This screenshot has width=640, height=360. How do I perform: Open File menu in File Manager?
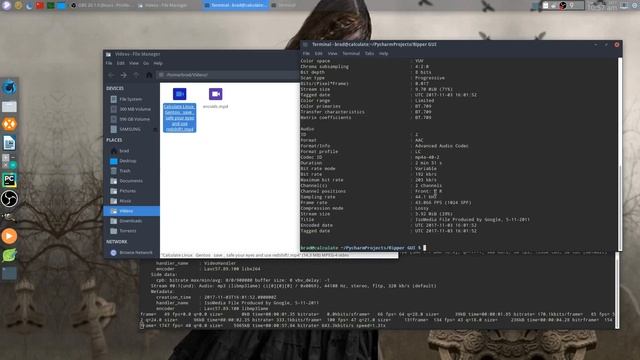(109, 63)
